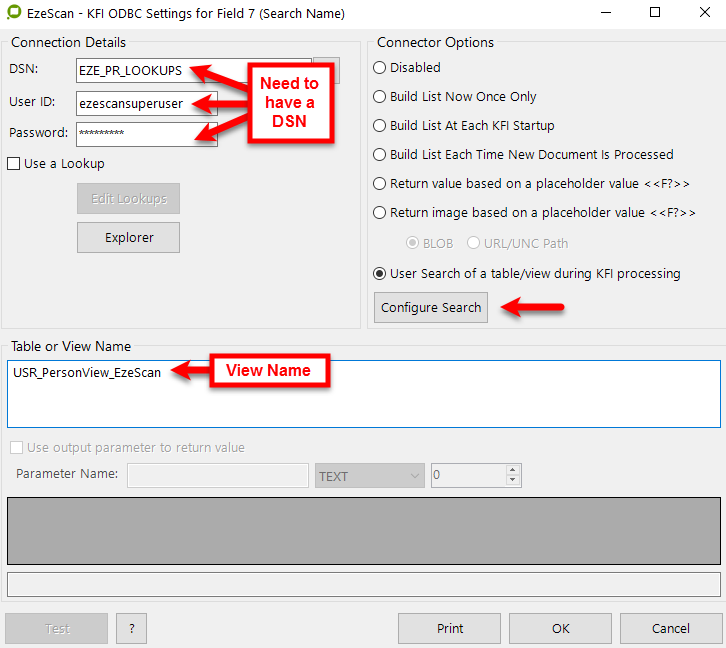Select Return image based on placeholder option
The width and height of the screenshot is (726, 648).
[x=380, y=213]
